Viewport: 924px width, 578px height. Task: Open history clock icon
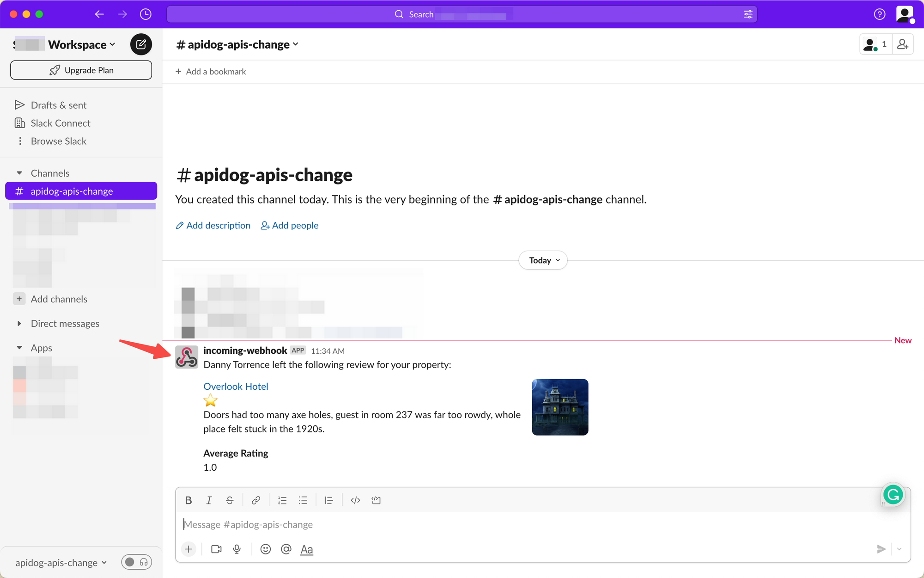[146, 14]
